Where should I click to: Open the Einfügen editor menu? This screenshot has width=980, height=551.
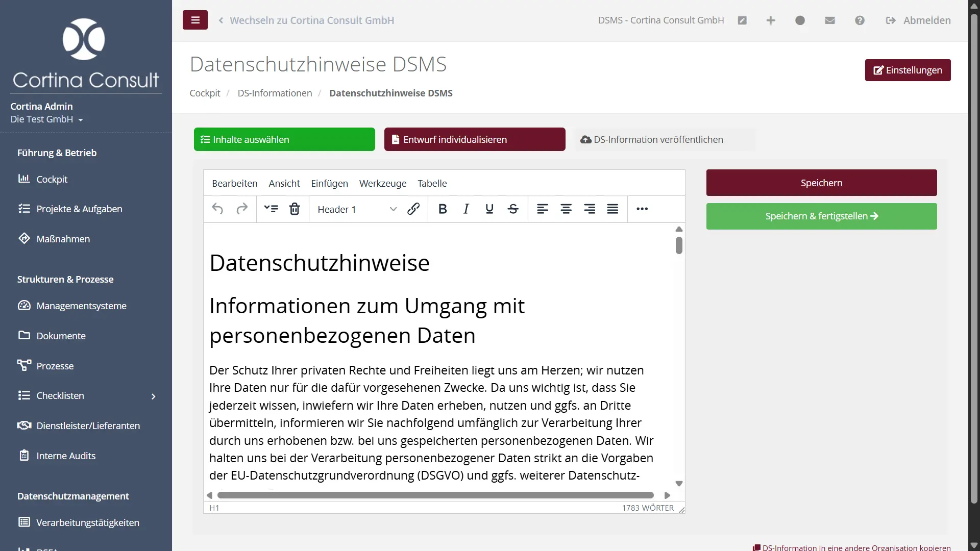click(329, 183)
